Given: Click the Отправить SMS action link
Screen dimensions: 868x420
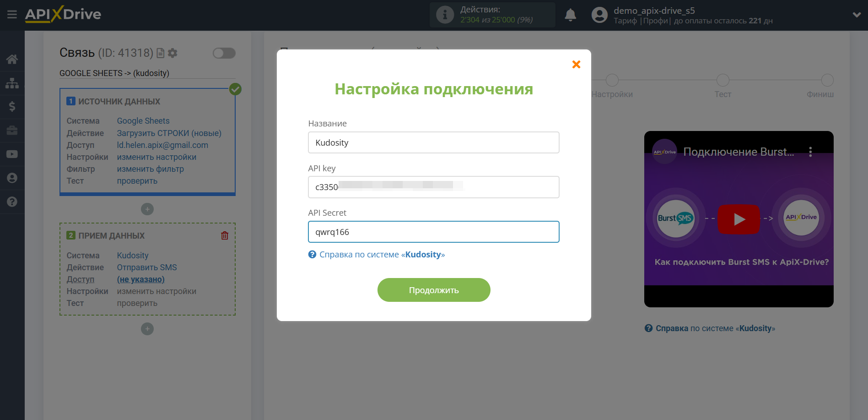Looking at the screenshot, I should (x=147, y=267).
